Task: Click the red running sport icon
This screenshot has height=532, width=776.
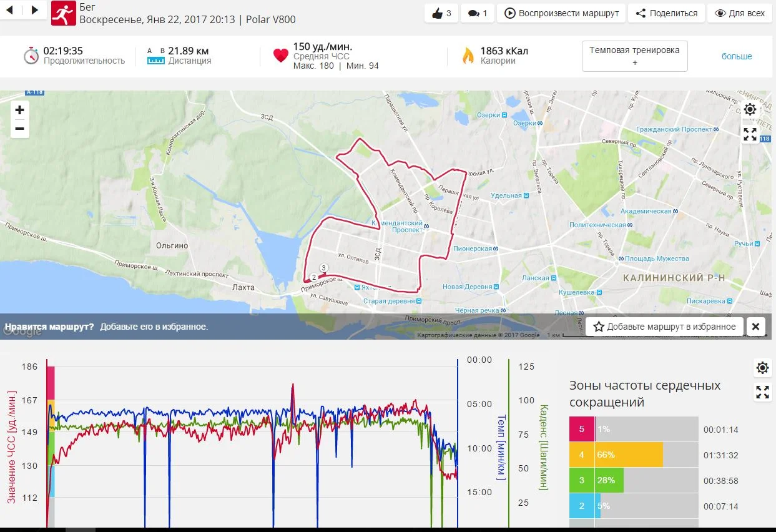Action: 62,12
